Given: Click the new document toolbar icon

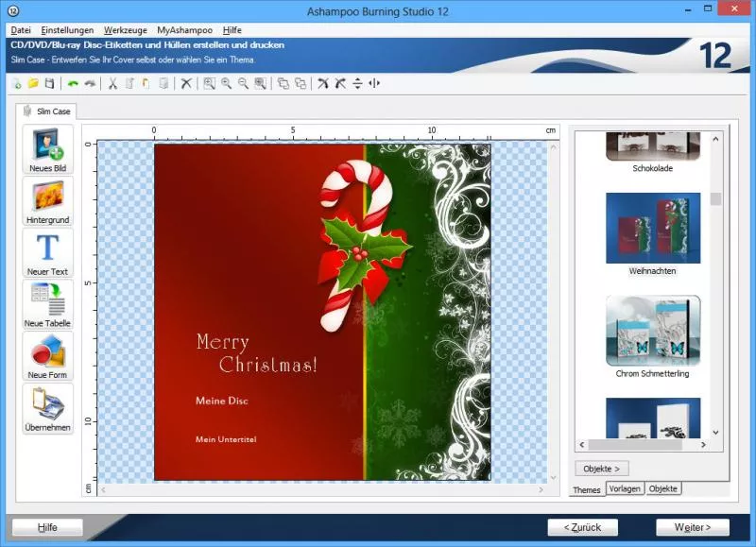Looking at the screenshot, I should pos(17,83).
